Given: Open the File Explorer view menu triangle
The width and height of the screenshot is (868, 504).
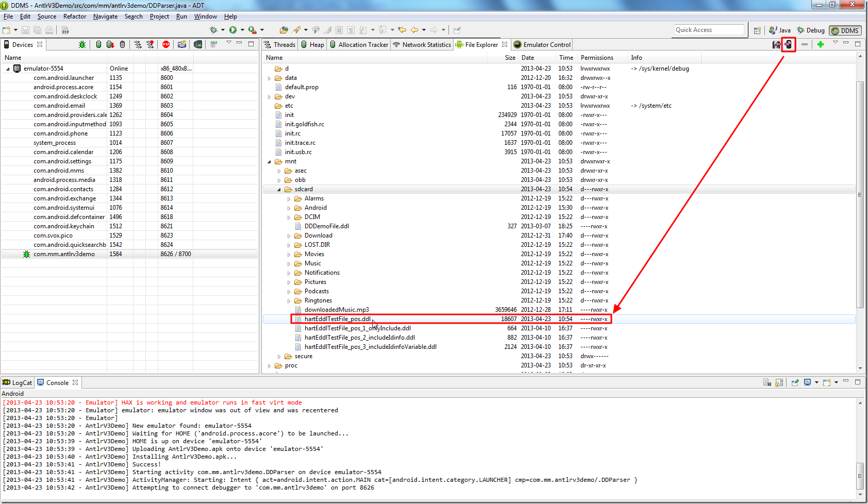Looking at the screenshot, I should point(836,43).
